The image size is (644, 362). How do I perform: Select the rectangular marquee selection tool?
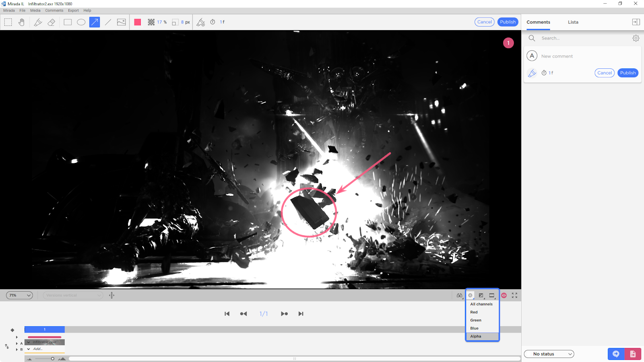[8, 22]
